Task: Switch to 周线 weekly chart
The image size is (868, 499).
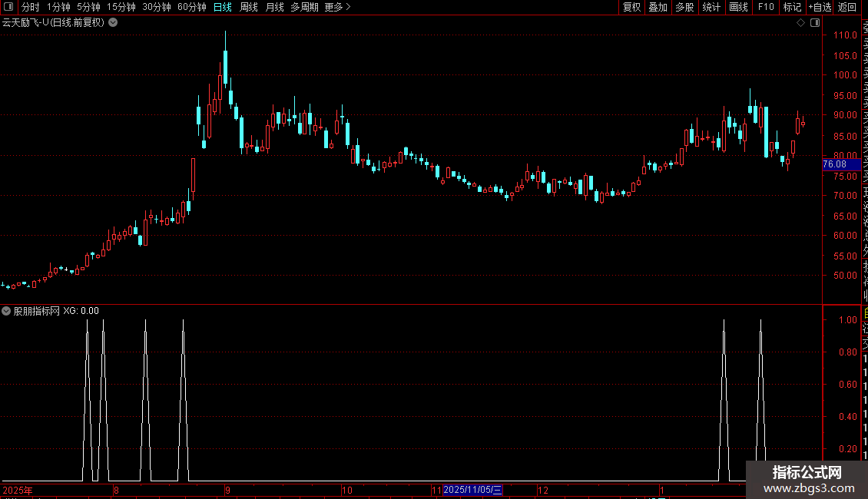Action: tap(249, 7)
